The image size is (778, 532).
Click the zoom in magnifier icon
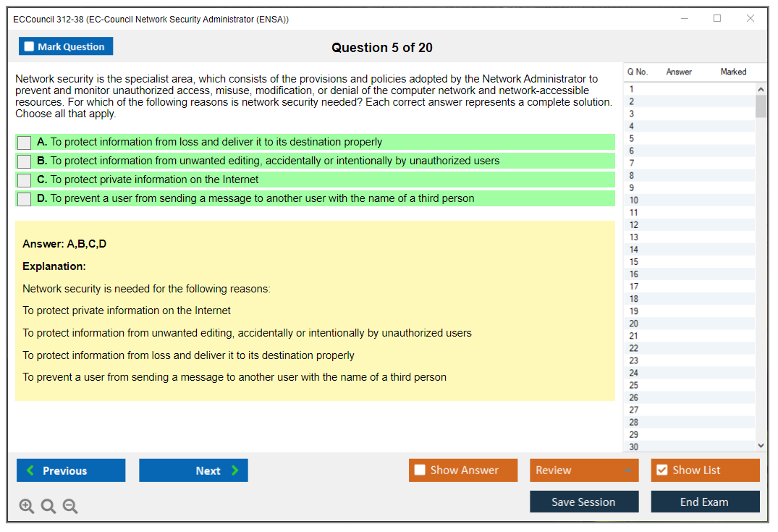pyautogui.click(x=27, y=507)
